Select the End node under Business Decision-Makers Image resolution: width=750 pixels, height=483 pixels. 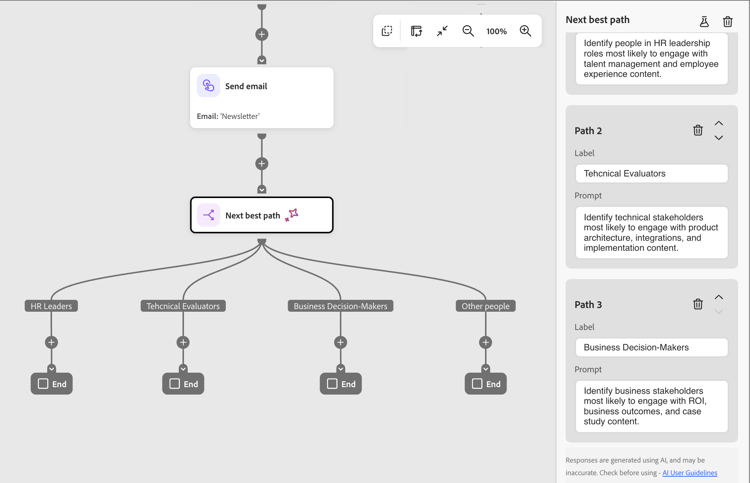point(341,384)
